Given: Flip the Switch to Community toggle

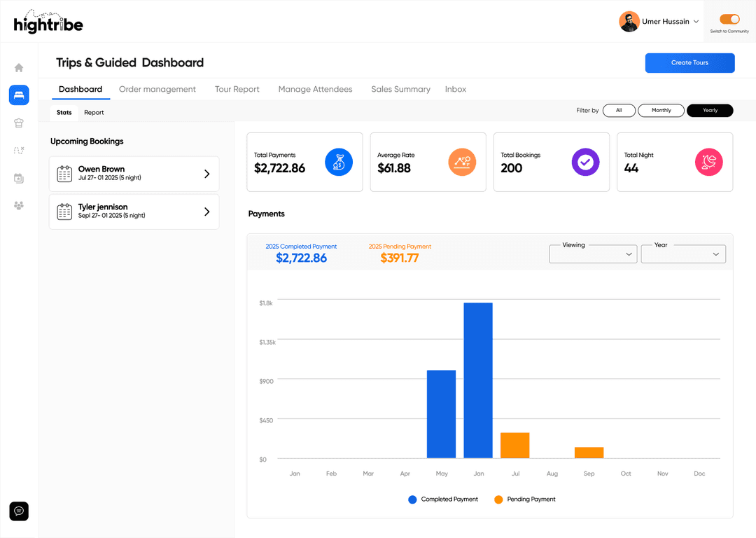Looking at the screenshot, I should click(729, 20).
